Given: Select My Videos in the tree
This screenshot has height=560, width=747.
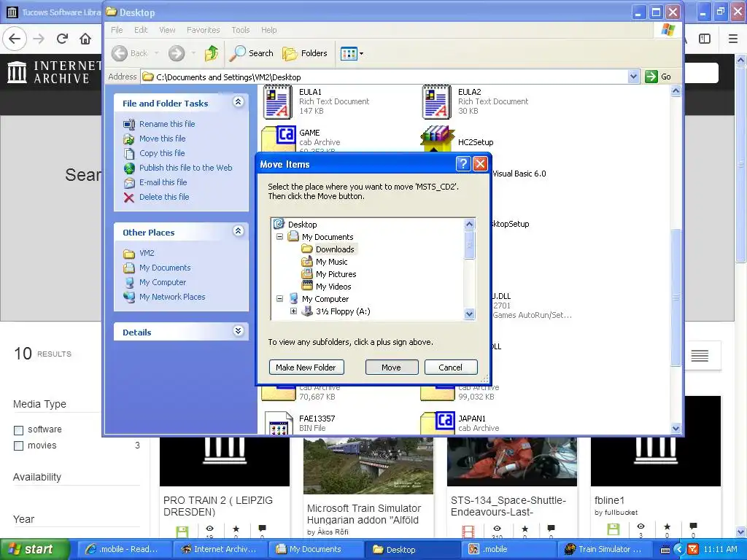Looking at the screenshot, I should [333, 287].
